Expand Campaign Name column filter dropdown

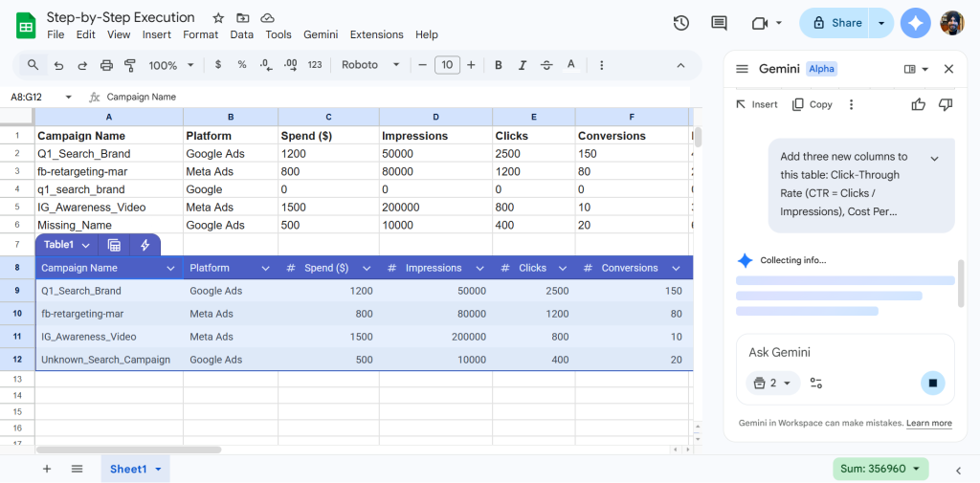pos(171,269)
